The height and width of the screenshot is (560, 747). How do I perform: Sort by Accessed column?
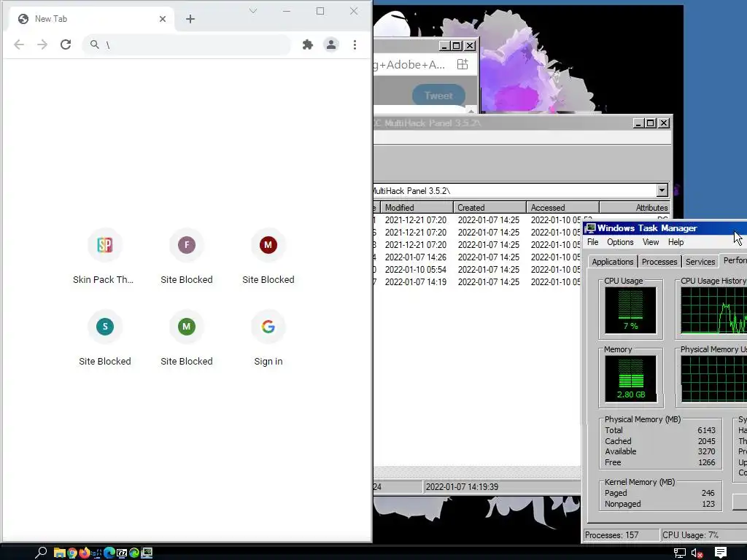[562, 208]
